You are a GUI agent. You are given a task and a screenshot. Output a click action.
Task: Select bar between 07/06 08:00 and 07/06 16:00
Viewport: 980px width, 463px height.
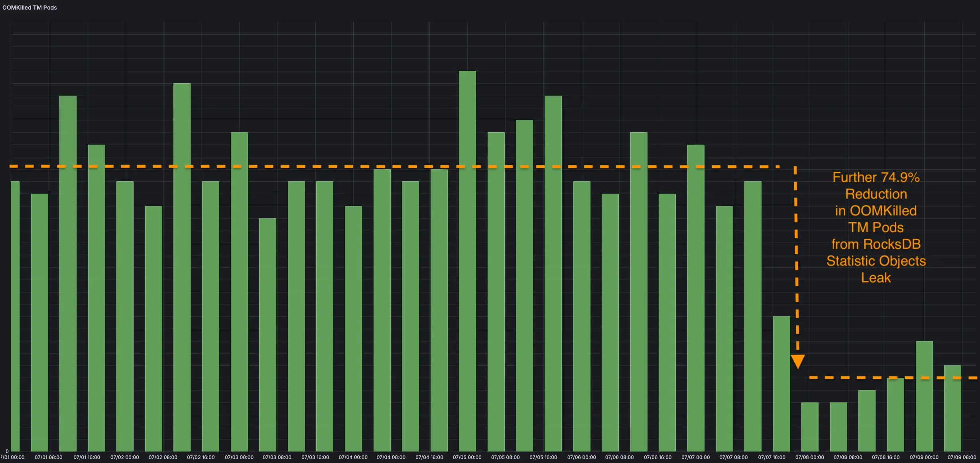click(x=639, y=292)
